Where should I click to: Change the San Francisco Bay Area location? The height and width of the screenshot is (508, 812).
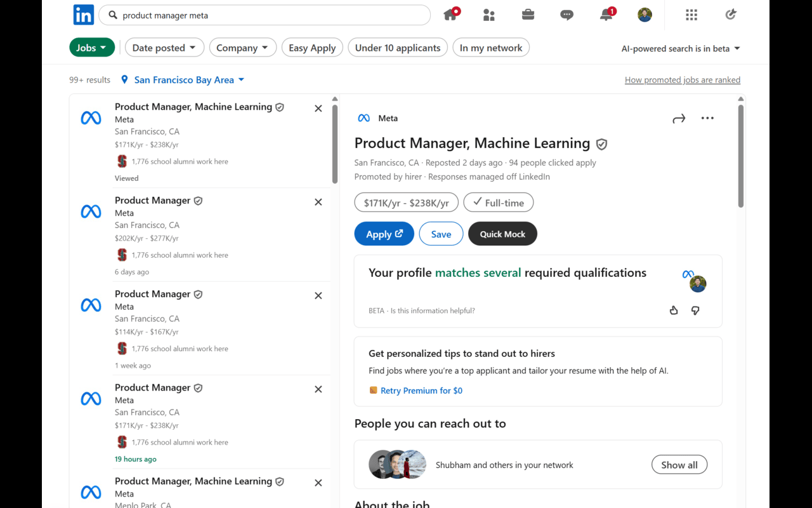(x=189, y=80)
